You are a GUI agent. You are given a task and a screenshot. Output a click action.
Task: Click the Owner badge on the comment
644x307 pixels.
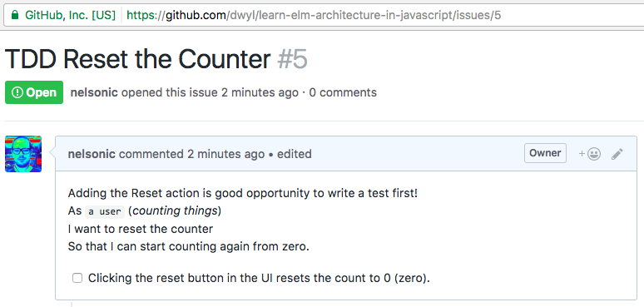coord(545,153)
